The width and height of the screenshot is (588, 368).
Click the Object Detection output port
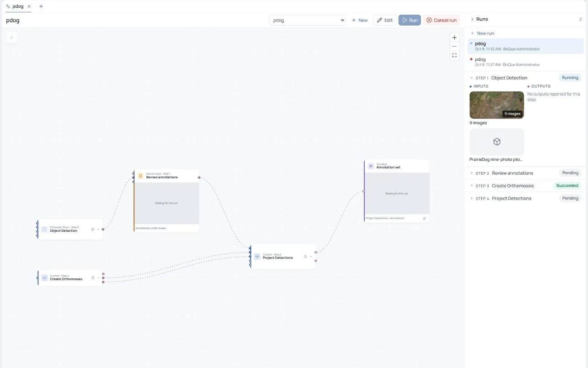click(103, 229)
